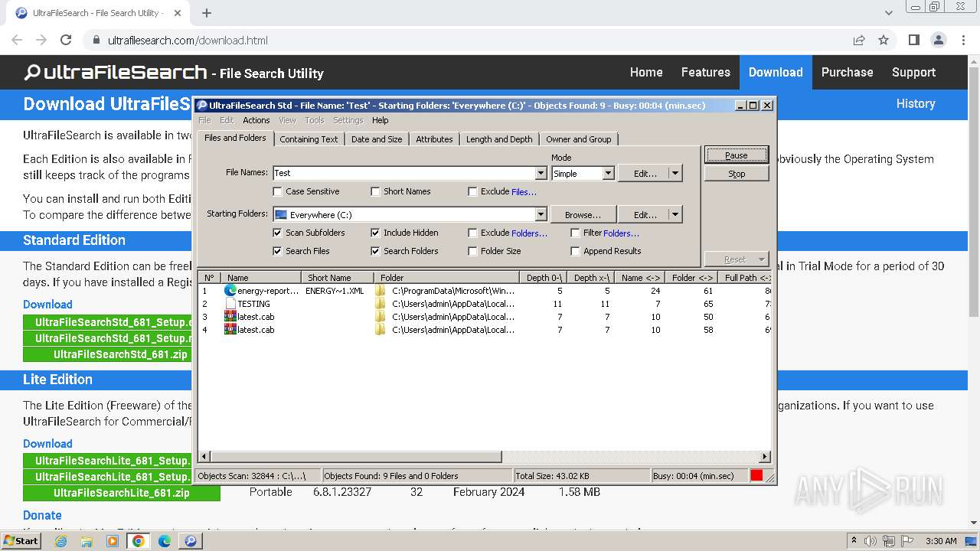Enable the Folder Size checkbox
This screenshot has height=551, width=980.
click(x=472, y=251)
